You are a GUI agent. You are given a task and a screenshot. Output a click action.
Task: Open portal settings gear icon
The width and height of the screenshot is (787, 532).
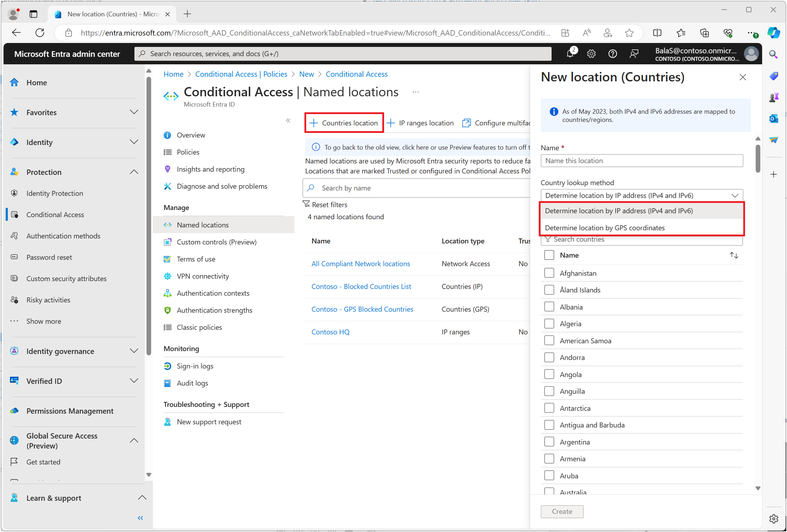coord(591,54)
